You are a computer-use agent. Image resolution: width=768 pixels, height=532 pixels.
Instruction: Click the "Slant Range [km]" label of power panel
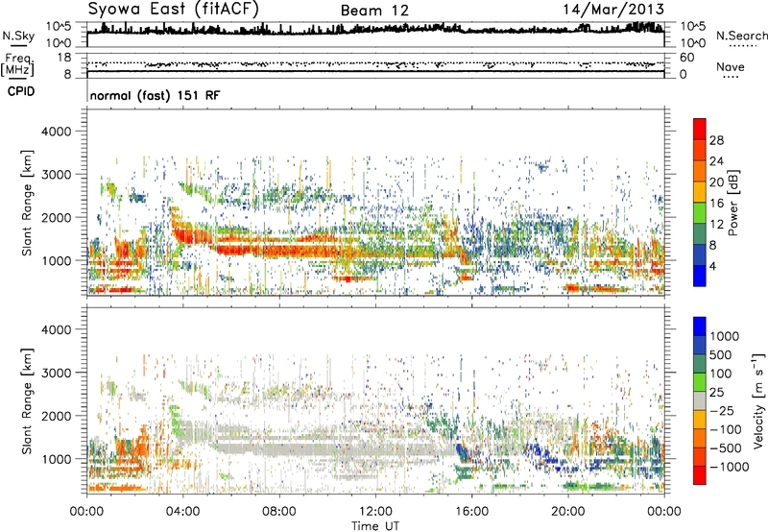[27, 203]
